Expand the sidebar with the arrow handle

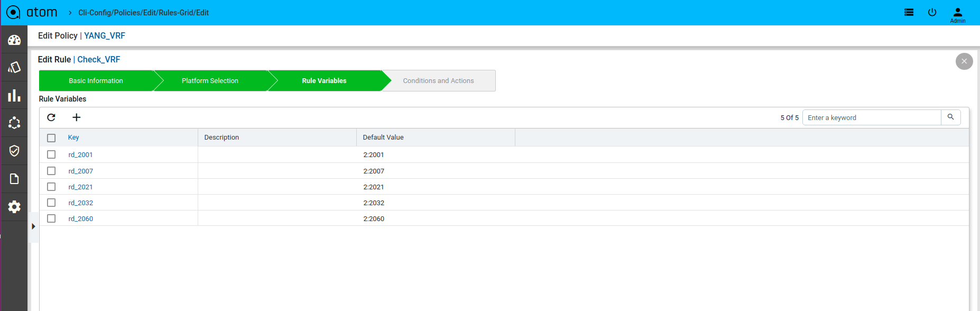coord(33,226)
